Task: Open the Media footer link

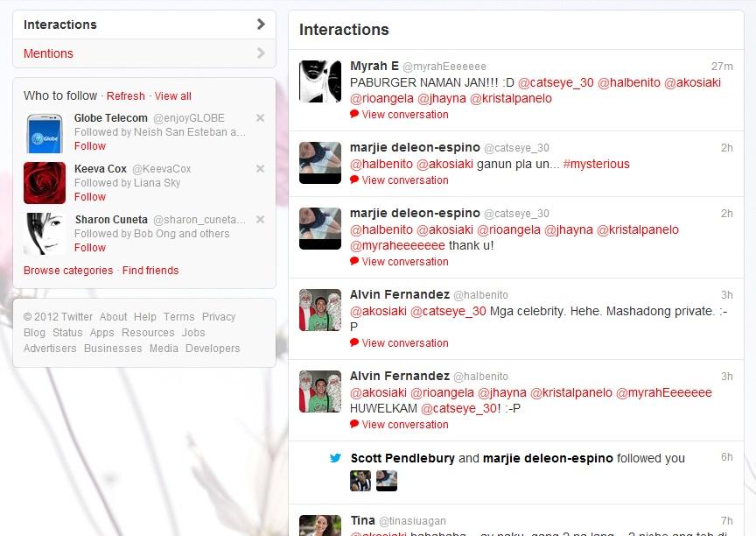Action: (164, 349)
